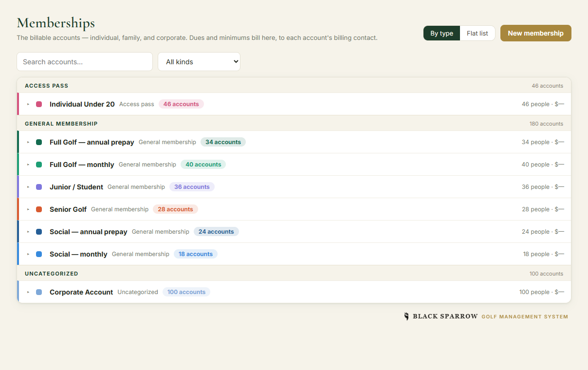Click the Black Sparrow bird logo icon
This screenshot has width=588, height=370.
[x=406, y=316]
